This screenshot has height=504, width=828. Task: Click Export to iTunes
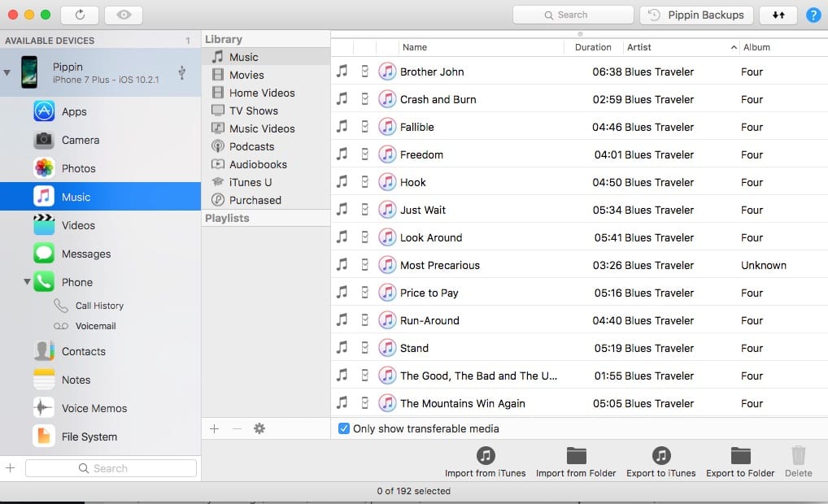point(661,463)
